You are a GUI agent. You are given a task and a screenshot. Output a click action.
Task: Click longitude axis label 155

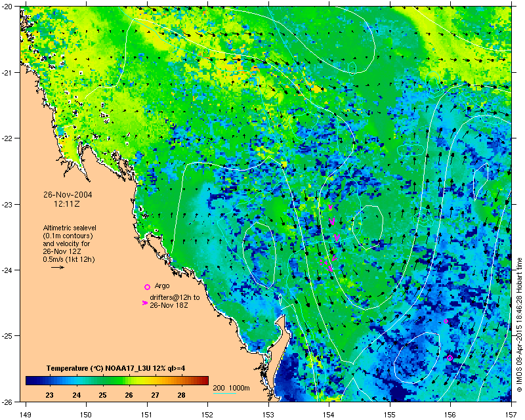click(390, 415)
